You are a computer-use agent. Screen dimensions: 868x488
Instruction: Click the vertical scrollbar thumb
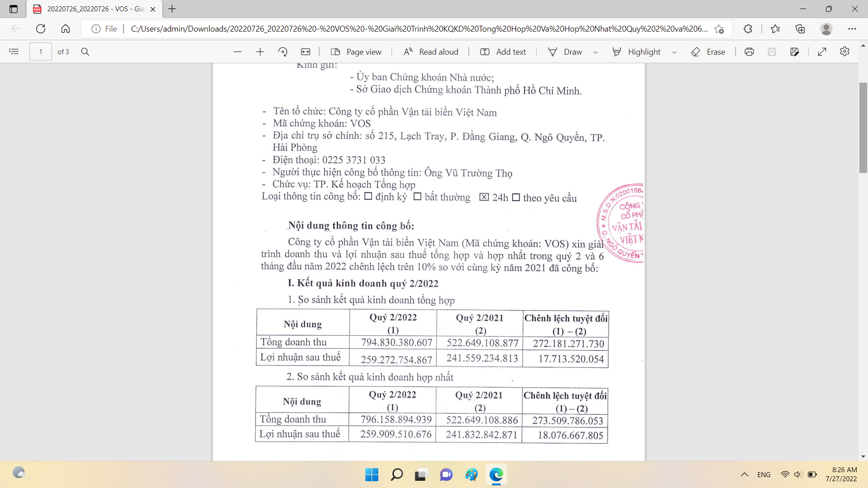863,127
